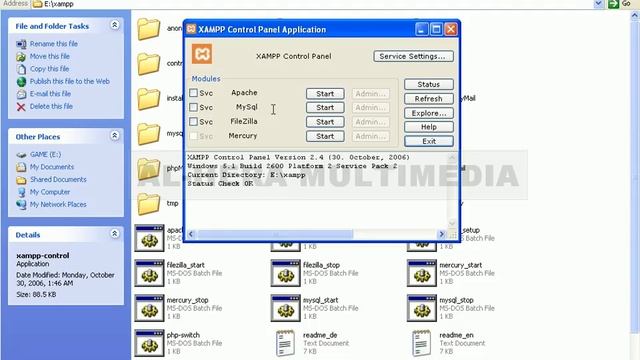Click the E:\xampp address field
The width and height of the screenshot is (640, 360).
pyautogui.click(x=312, y=4)
